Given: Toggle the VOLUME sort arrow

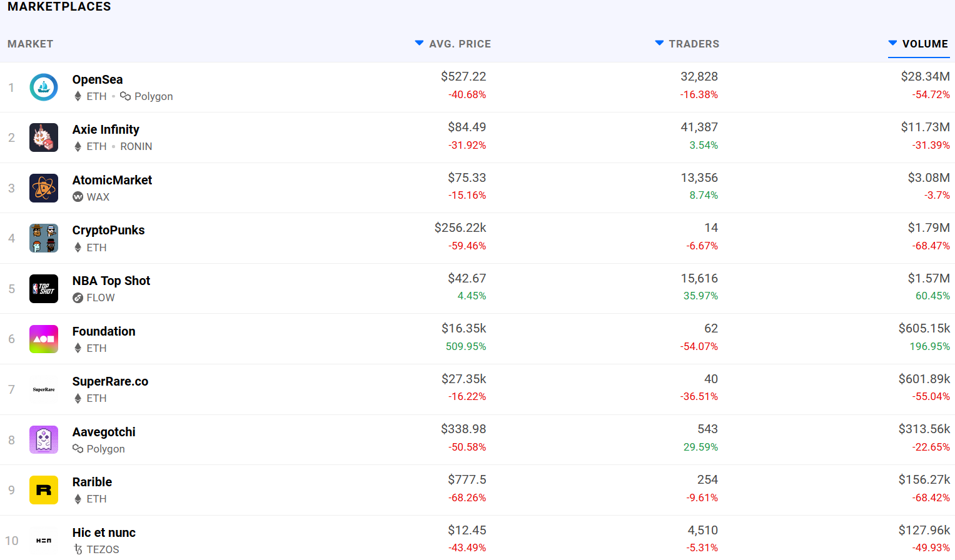Looking at the screenshot, I should point(893,43).
